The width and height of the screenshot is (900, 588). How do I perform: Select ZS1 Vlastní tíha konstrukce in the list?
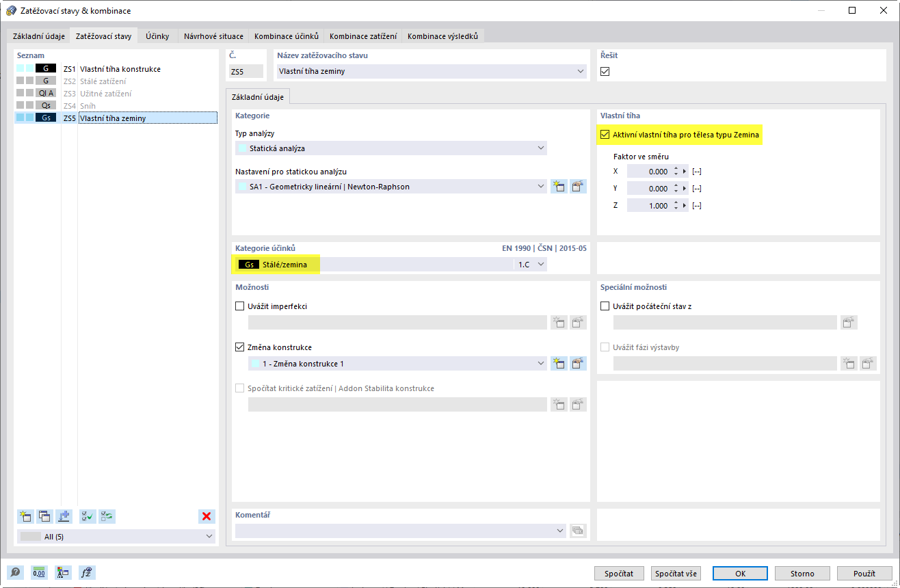[x=116, y=69]
